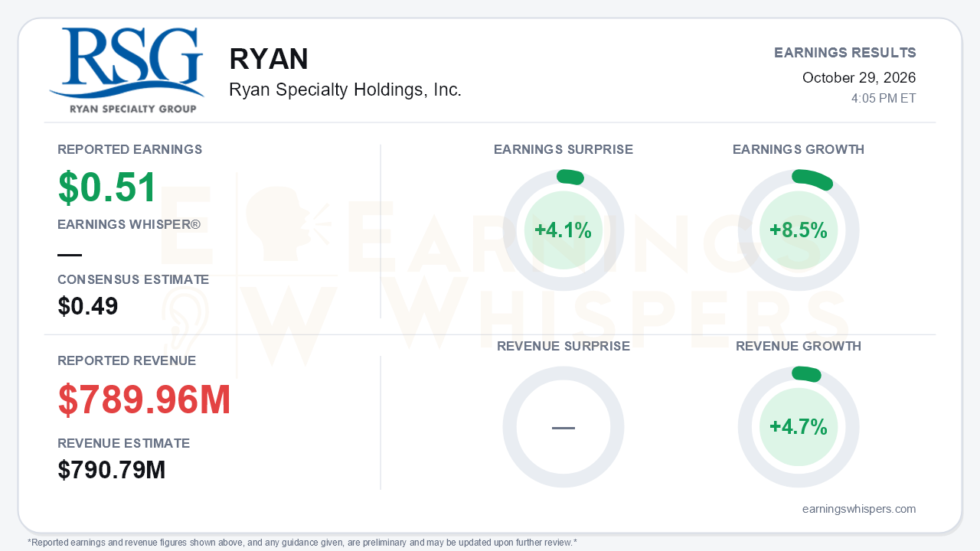
Task: Click the EARNINGS SURPRISE heading
Action: (563, 149)
